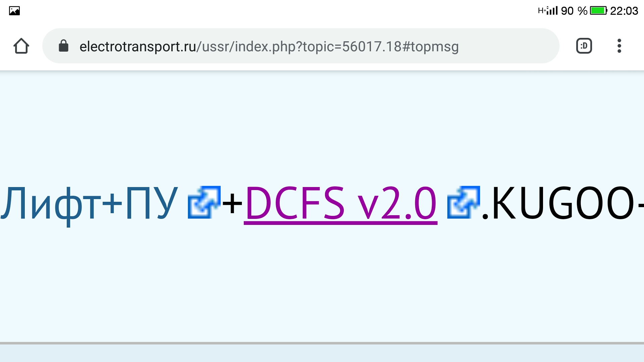Click the gray divider line below the post
This screenshot has width=644, height=362.
[322, 343]
